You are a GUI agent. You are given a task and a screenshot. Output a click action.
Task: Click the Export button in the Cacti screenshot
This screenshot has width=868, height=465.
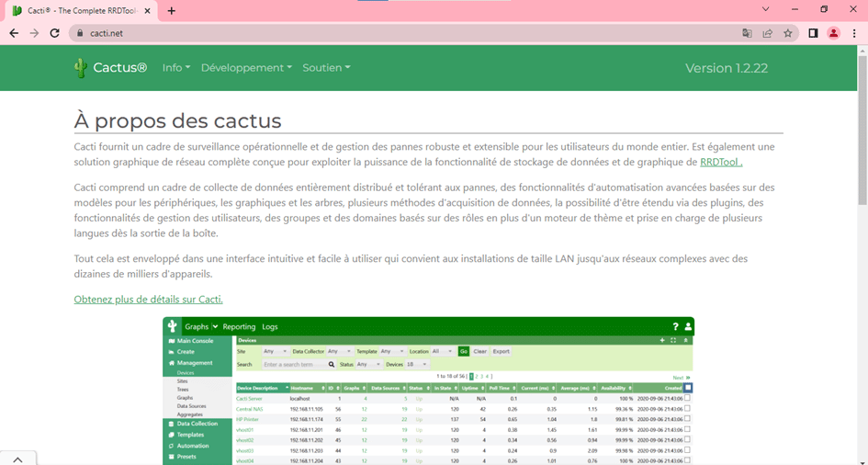(x=501, y=352)
